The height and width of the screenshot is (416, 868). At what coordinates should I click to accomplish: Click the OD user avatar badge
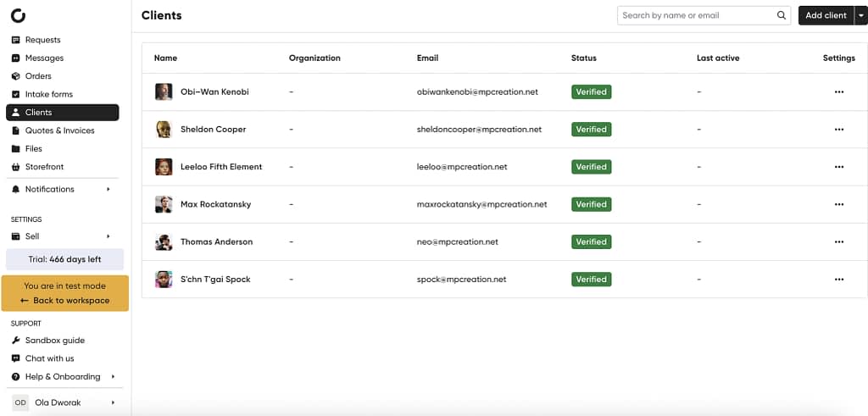click(20, 402)
